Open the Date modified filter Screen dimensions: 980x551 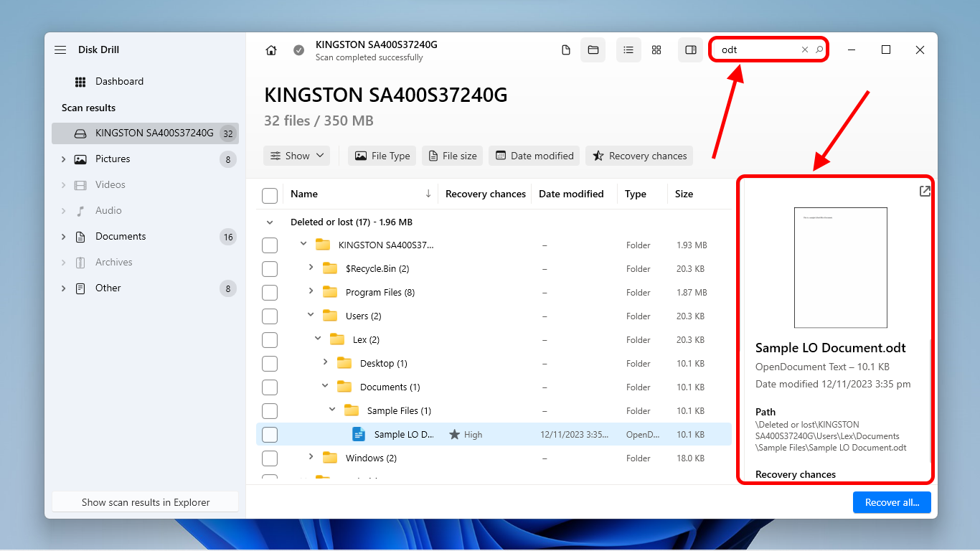click(x=534, y=156)
